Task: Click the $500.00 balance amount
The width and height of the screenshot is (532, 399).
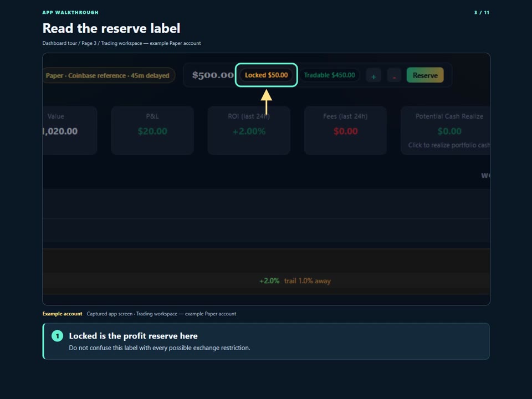Action: (213, 75)
